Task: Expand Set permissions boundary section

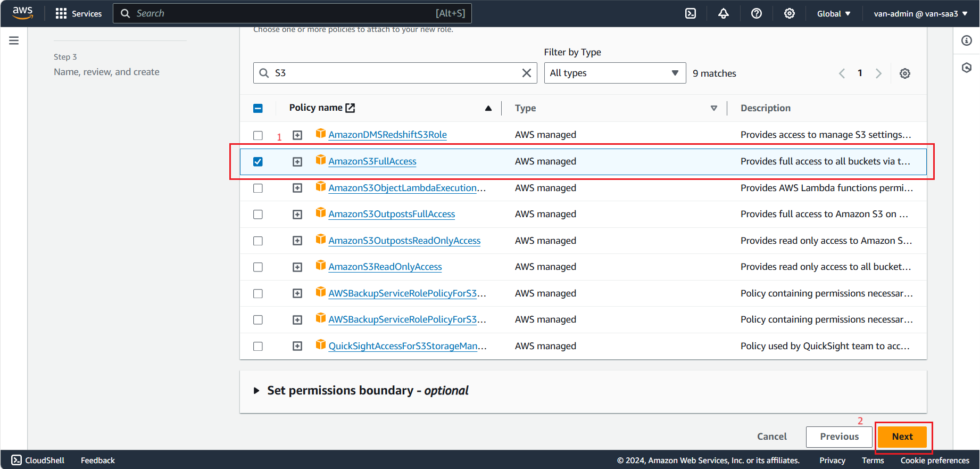Action: coord(256,391)
